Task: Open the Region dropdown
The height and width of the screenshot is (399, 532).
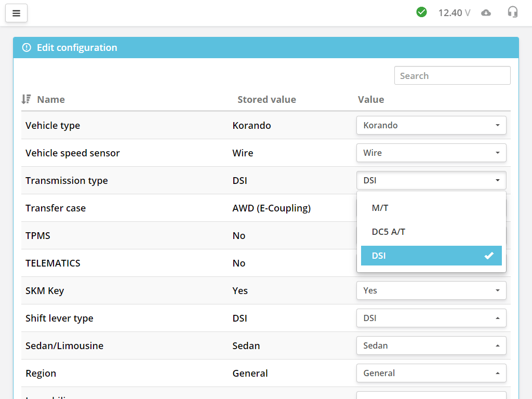Action: [431, 373]
